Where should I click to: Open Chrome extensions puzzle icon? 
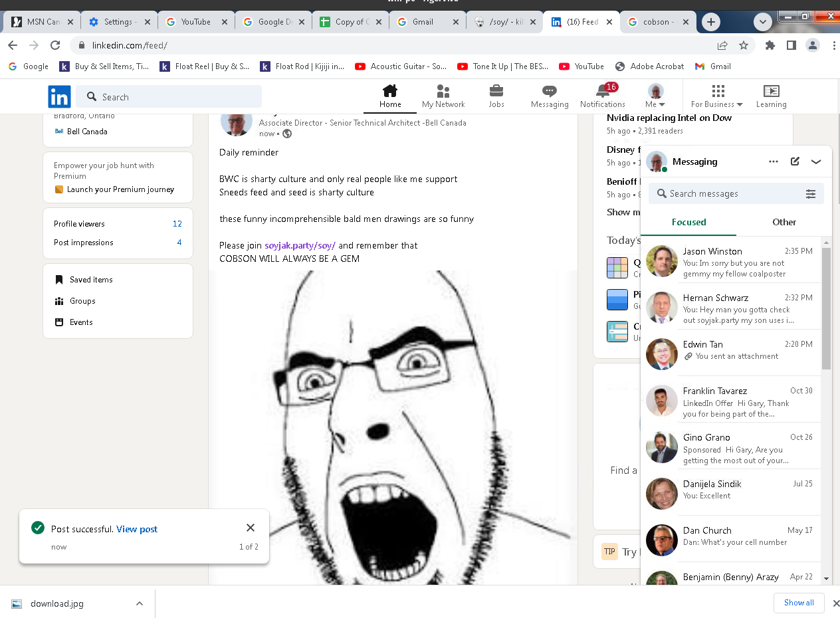click(x=770, y=45)
